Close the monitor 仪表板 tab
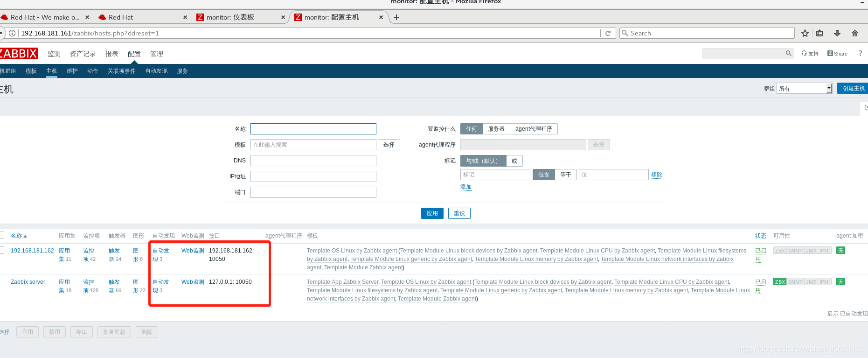868x358 pixels. tap(283, 17)
